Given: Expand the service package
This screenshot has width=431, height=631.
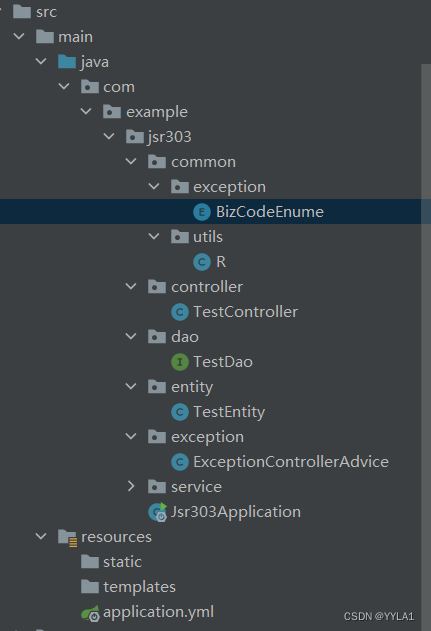Looking at the screenshot, I should [131, 487].
